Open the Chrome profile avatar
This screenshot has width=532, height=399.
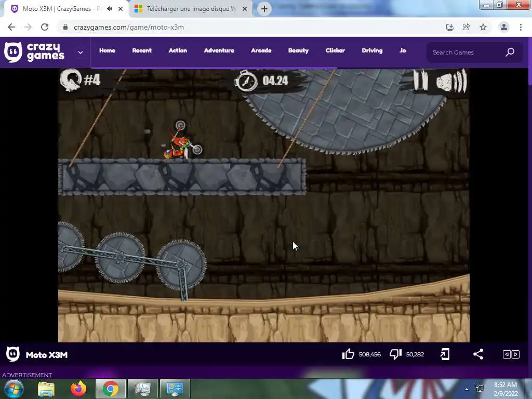coord(504,27)
